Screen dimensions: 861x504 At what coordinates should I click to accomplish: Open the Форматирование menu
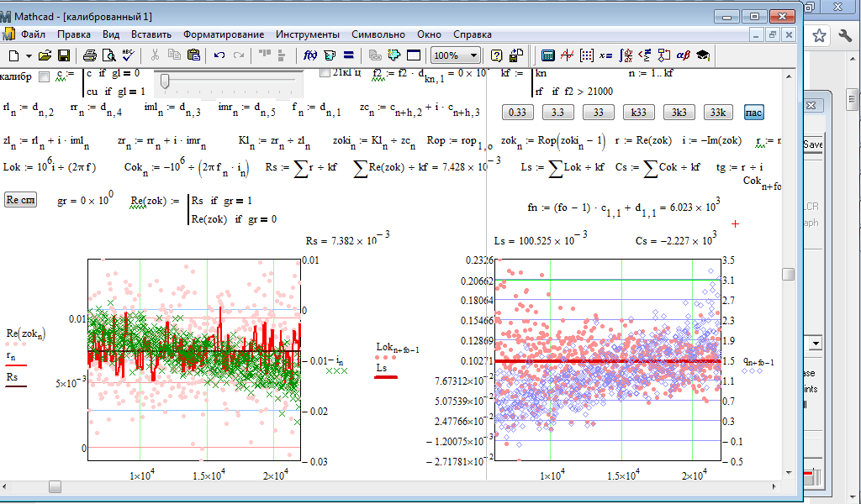coord(224,34)
